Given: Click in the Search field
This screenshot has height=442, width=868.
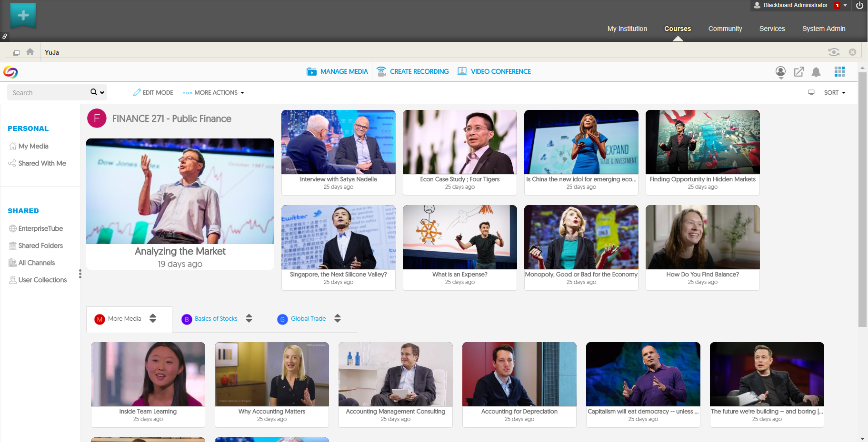Looking at the screenshot, I should (48, 92).
